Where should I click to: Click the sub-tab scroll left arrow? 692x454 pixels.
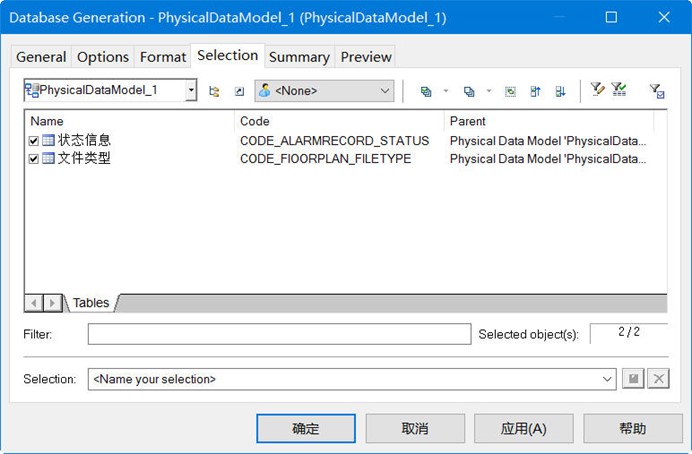pos(34,303)
